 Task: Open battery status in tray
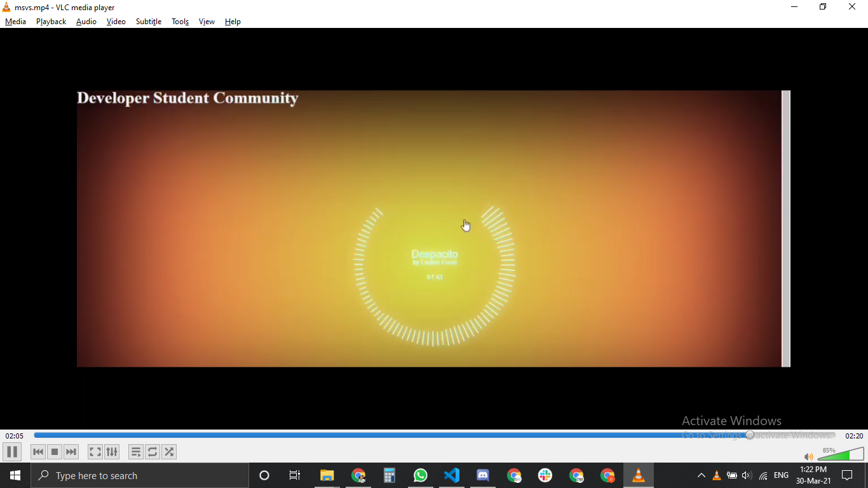pyautogui.click(x=731, y=475)
